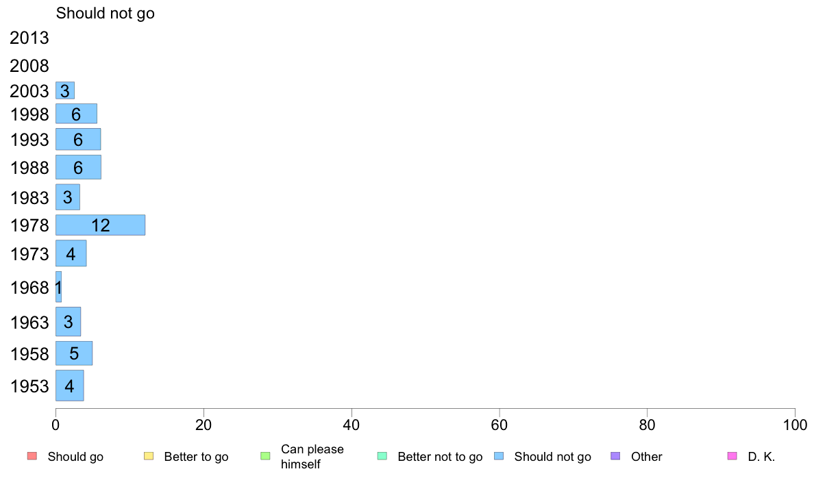Click the yellow Better to go swatch
Screen dimensions: 814x504
(x=149, y=456)
